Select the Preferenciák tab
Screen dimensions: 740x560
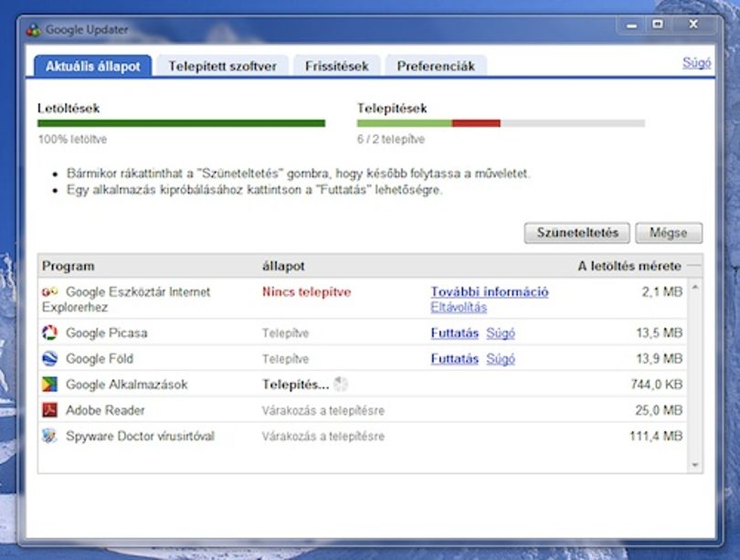(x=436, y=66)
